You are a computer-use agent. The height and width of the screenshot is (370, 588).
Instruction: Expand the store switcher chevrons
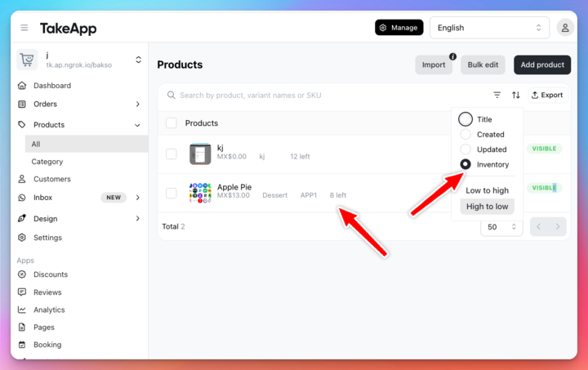(138, 60)
